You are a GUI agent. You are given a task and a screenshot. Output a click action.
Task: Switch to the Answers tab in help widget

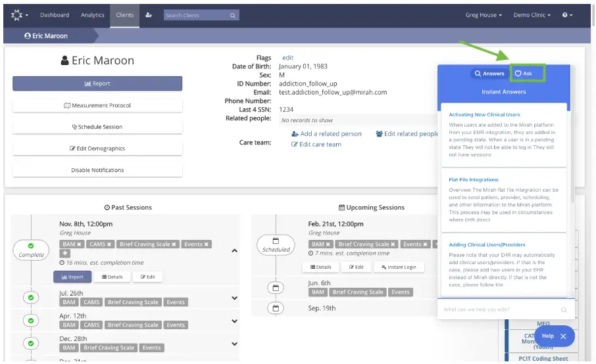pos(489,74)
